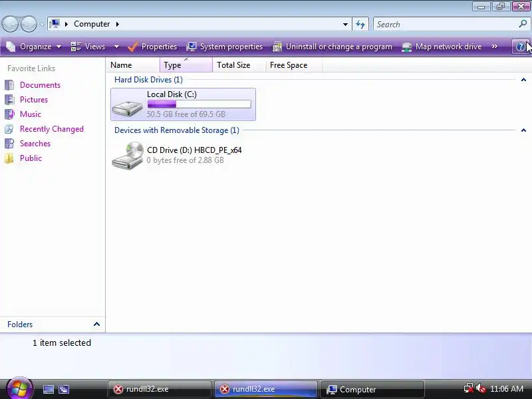The width and height of the screenshot is (532, 399).
Task: Switch to second highlighted rundll32.exe taskbar button
Action: click(x=266, y=389)
